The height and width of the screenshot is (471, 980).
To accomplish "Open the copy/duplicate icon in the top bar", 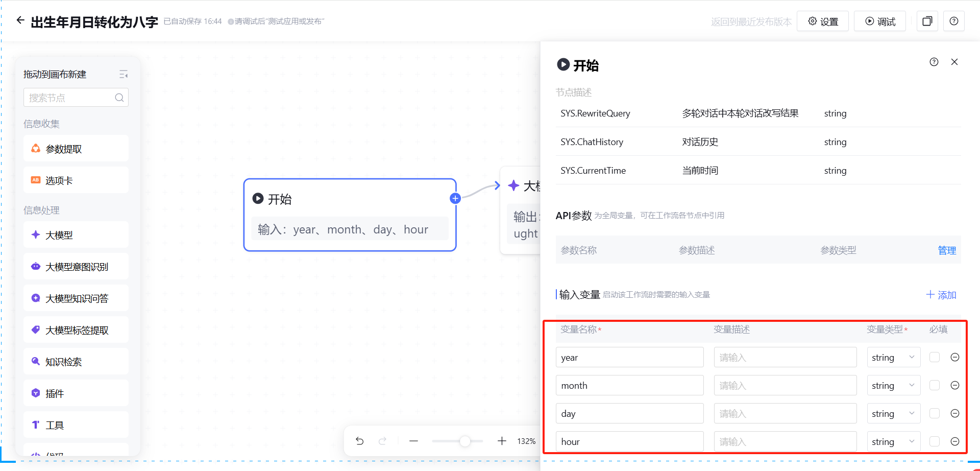I will click(x=927, y=21).
